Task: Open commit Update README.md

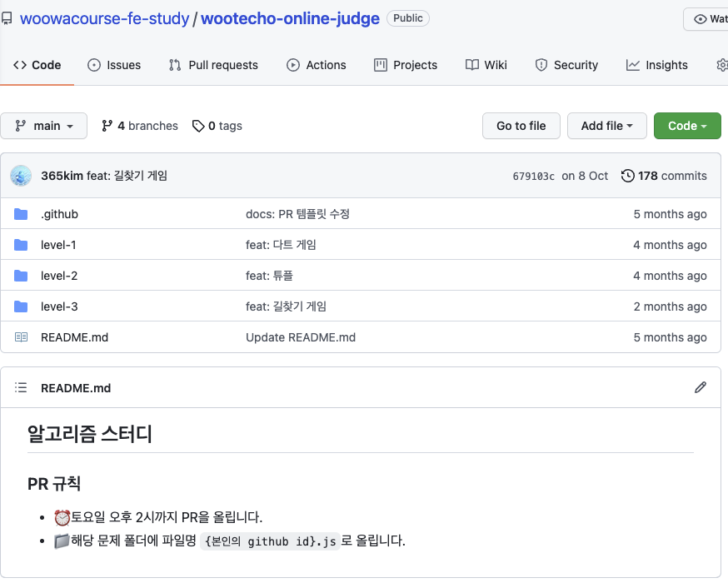Action: (x=301, y=337)
